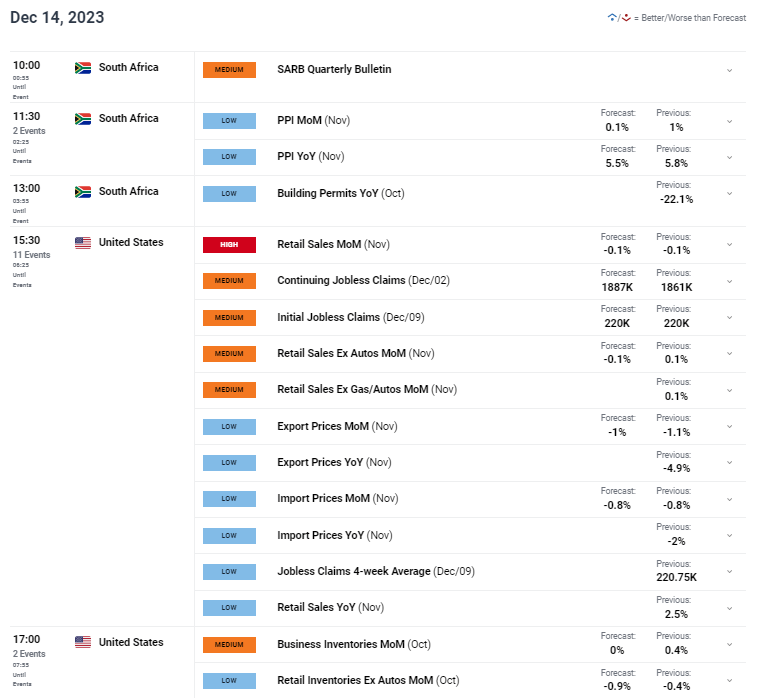Expand the PPI YoY (Nov) row chevron

pyautogui.click(x=729, y=158)
